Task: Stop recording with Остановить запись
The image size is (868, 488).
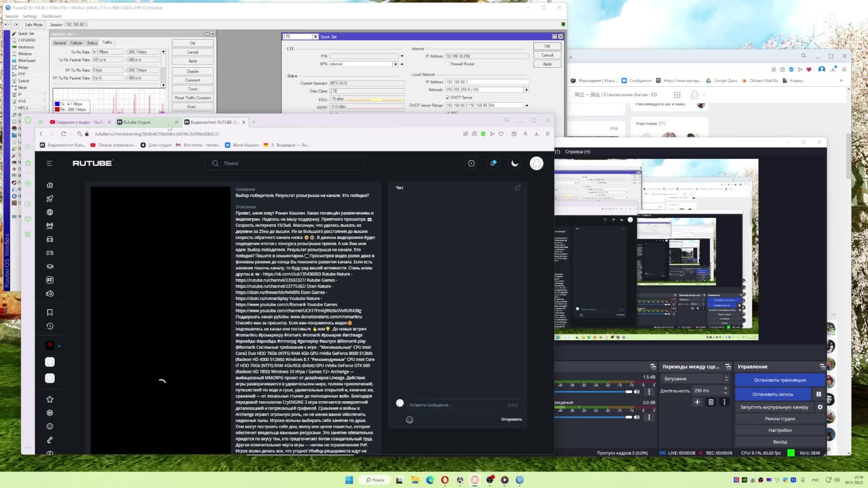Action: tap(773, 394)
